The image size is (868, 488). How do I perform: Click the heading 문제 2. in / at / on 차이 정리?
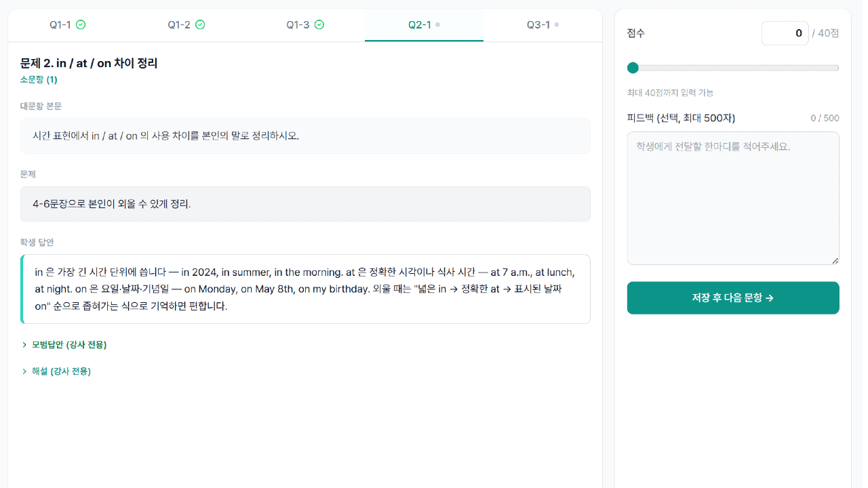89,64
